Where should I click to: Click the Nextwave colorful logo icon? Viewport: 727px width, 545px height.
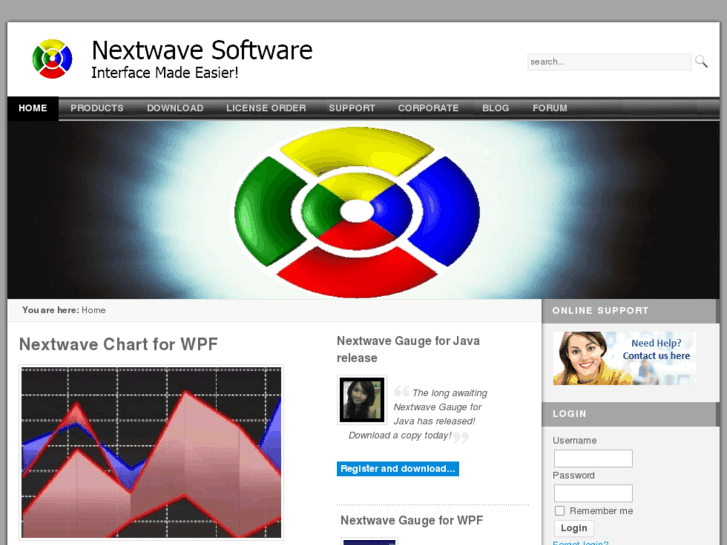tap(52, 59)
